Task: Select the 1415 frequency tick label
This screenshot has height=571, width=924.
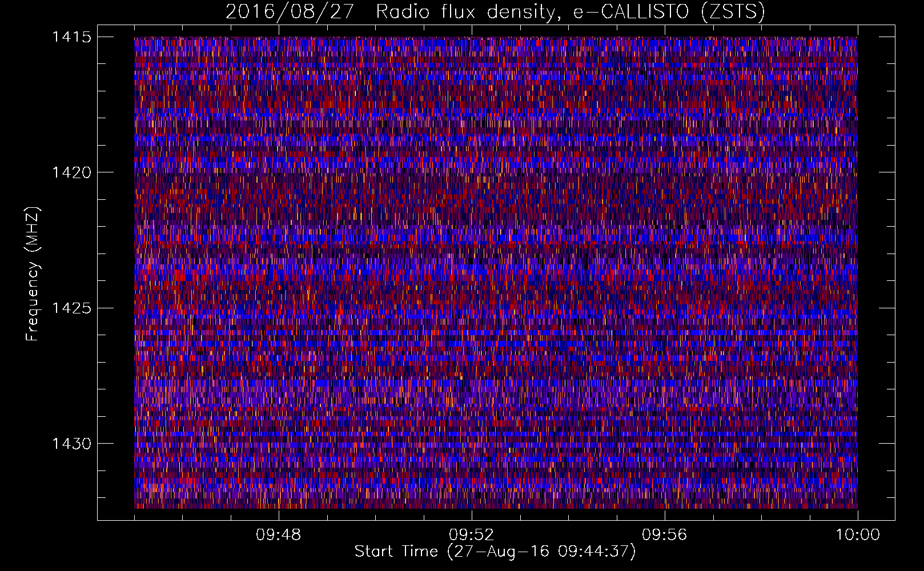Action: pyautogui.click(x=71, y=37)
